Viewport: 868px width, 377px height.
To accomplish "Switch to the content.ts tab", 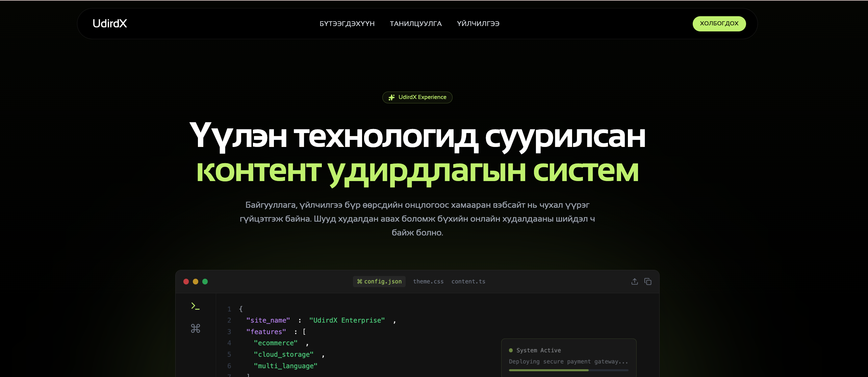I will click(x=468, y=281).
